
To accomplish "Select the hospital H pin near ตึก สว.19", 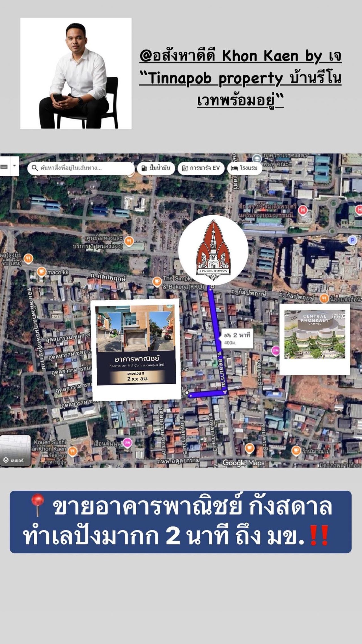I will pos(303,210).
